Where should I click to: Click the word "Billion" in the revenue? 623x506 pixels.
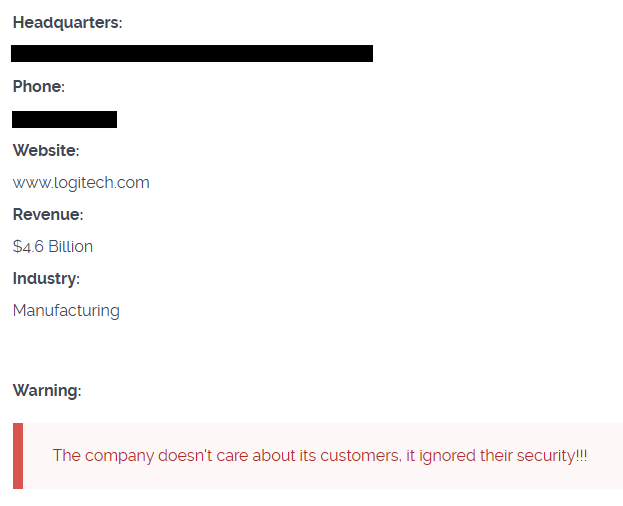click(x=71, y=247)
